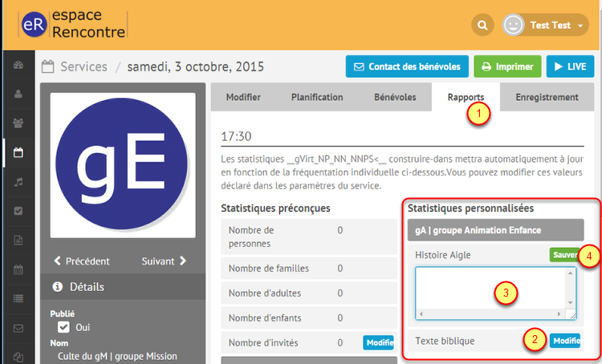Switch to the Bénévoles tab
602x364 pixels.
point(395,98)
